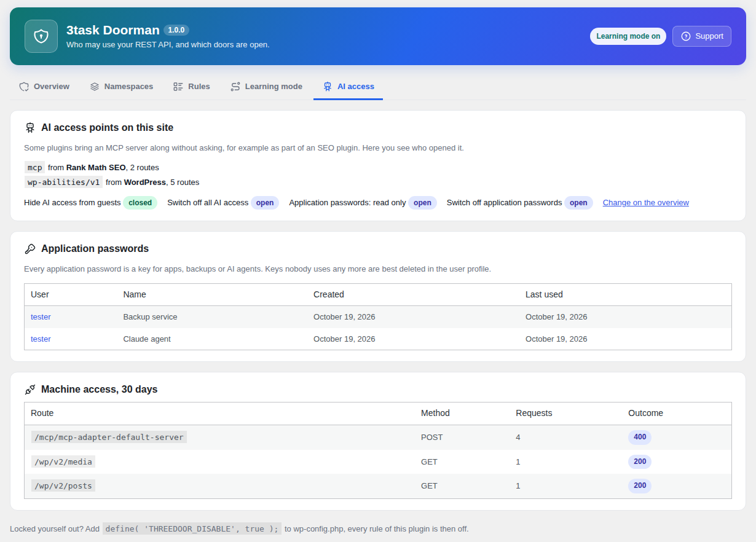Click the Claude agent password name

tap(147, 339)
